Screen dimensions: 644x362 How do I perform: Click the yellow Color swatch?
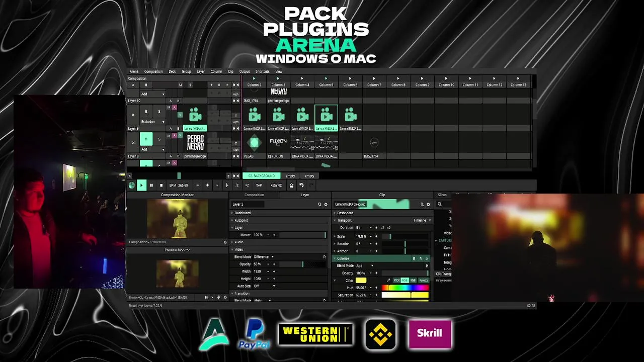tap(361, 281)
